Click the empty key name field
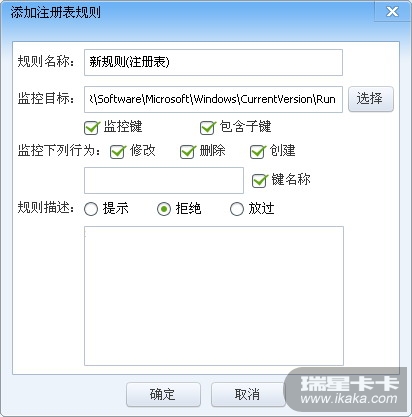 click(164, 180)
